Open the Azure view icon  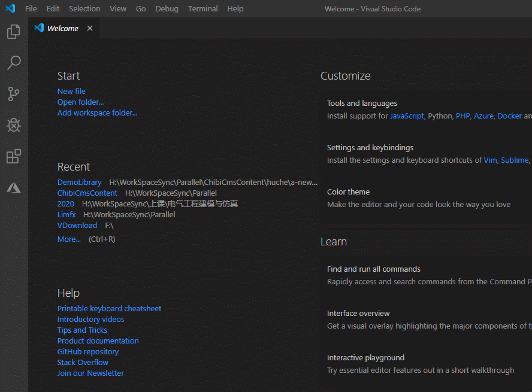[x=14, y=187]
